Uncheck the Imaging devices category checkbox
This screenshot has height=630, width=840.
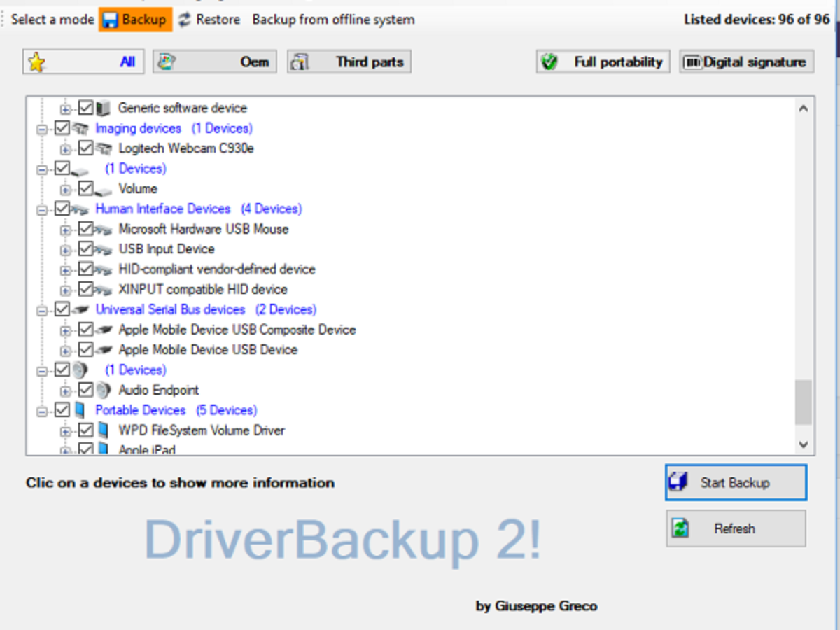(x=62, y=129)
